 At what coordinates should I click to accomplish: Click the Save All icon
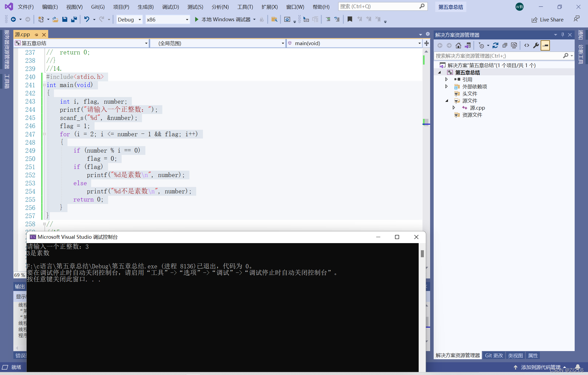click(x=74, y=19)
